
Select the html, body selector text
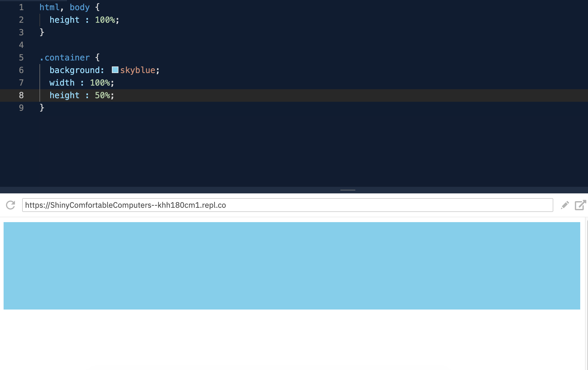tap(64, 7)
